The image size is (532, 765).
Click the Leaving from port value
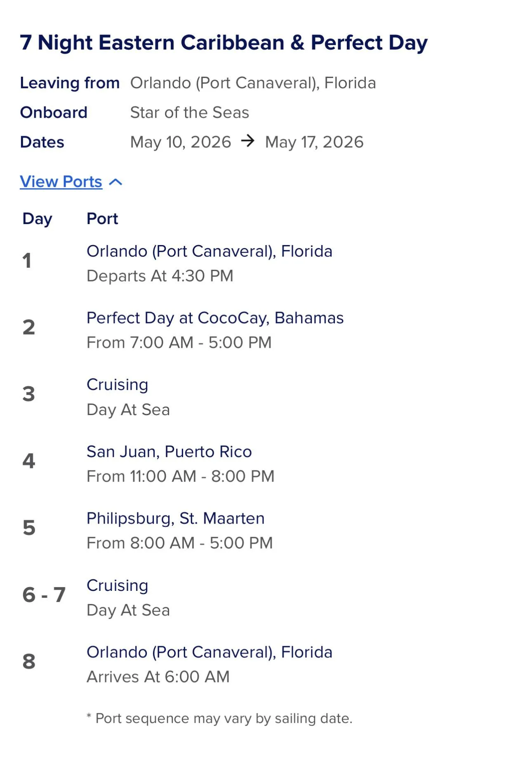pos(253,83)
